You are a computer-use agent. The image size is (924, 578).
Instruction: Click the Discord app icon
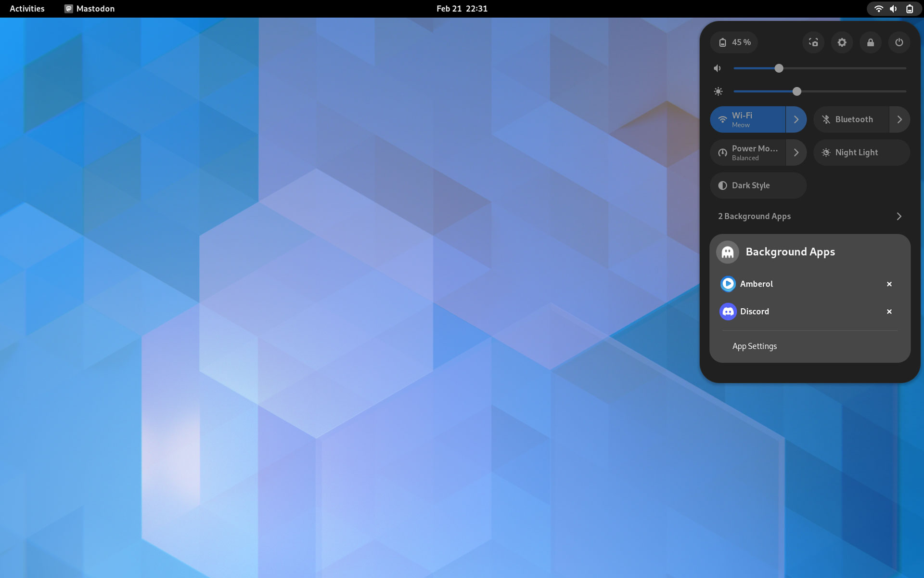pos(728,312)
